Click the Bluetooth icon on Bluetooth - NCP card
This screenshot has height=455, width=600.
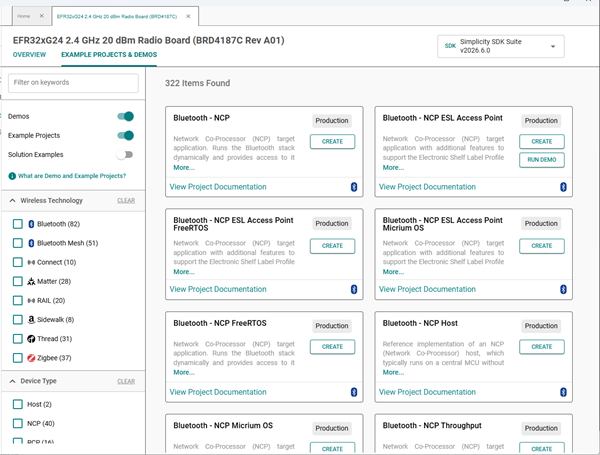(x=354, y=187)
